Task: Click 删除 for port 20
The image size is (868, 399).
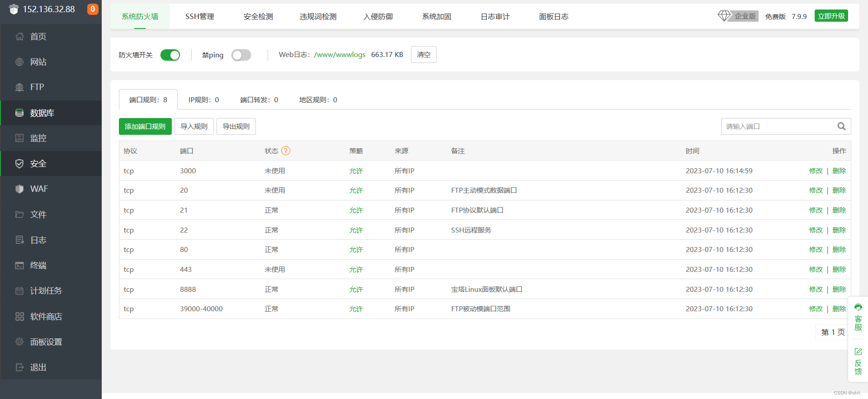Action: [x=839, y=190]
